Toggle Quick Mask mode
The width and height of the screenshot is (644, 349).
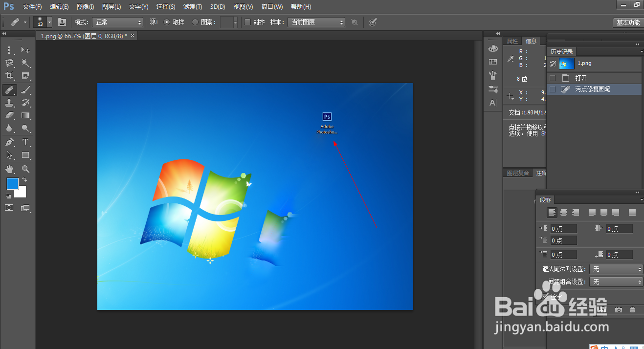[9, 208]
